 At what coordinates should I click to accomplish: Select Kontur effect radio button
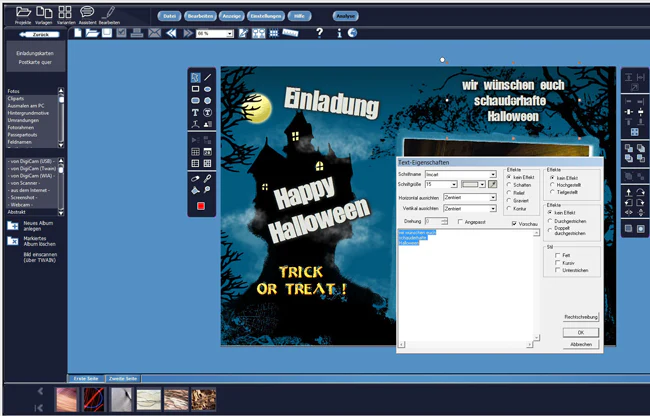point(509,208)
